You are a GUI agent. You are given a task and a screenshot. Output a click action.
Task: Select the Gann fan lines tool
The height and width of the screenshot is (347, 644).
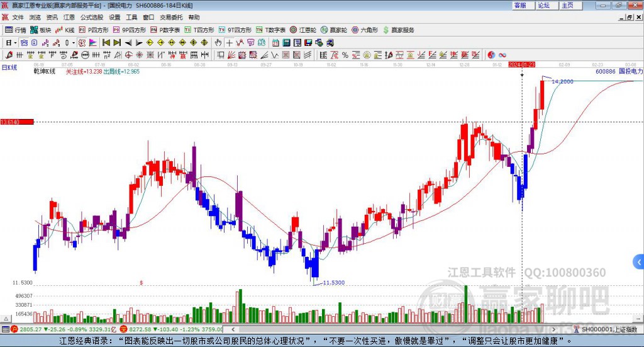pos(231,55)
